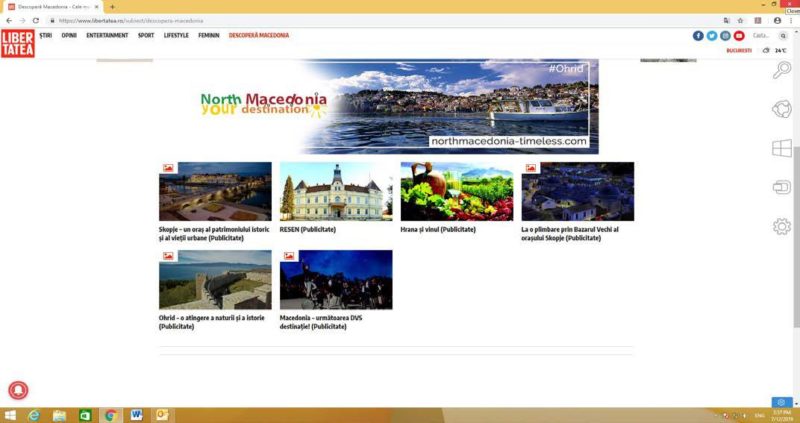Click the 24°C temperature reading
This screenshot has width=800, height=423.
(x=781, y=51)
